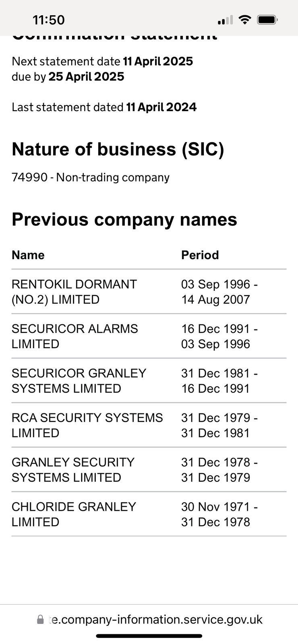This screenshot has height=644, width=298.
Task: Click the 74990 Non-trading company text
Action: tap(91, 177)
